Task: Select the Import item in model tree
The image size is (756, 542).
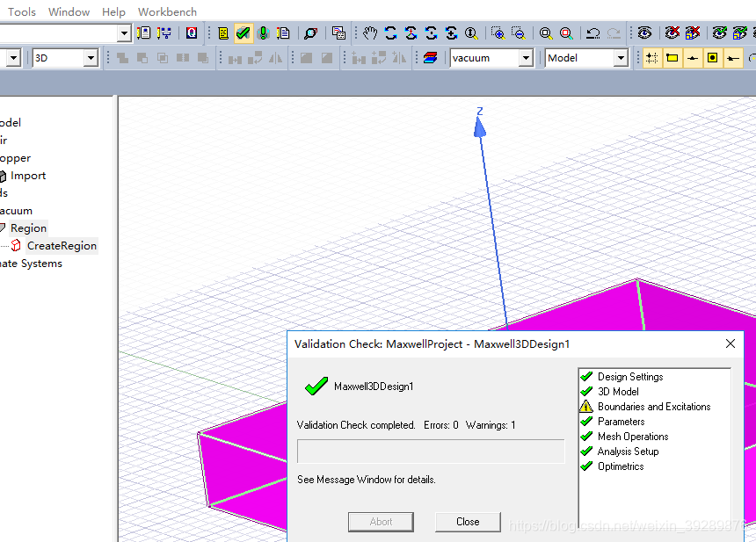Action: pyautogui.click(x=28, y=176)
